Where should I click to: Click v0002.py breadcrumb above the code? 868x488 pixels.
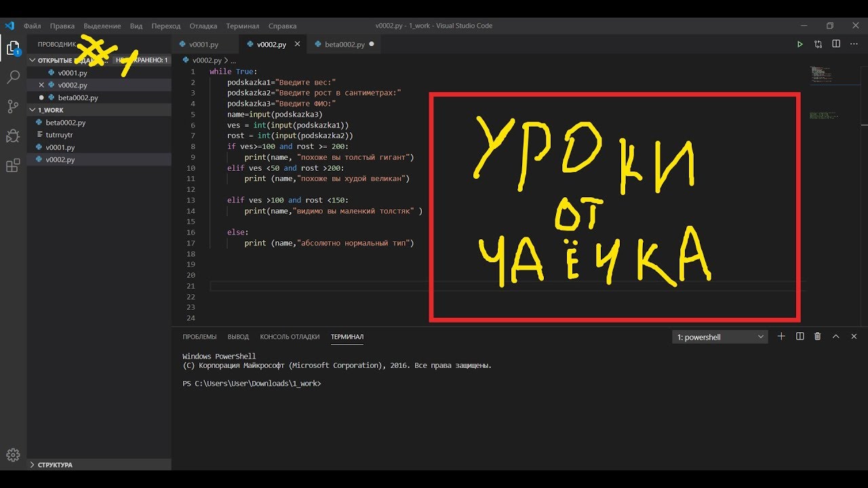pos(207,60)
